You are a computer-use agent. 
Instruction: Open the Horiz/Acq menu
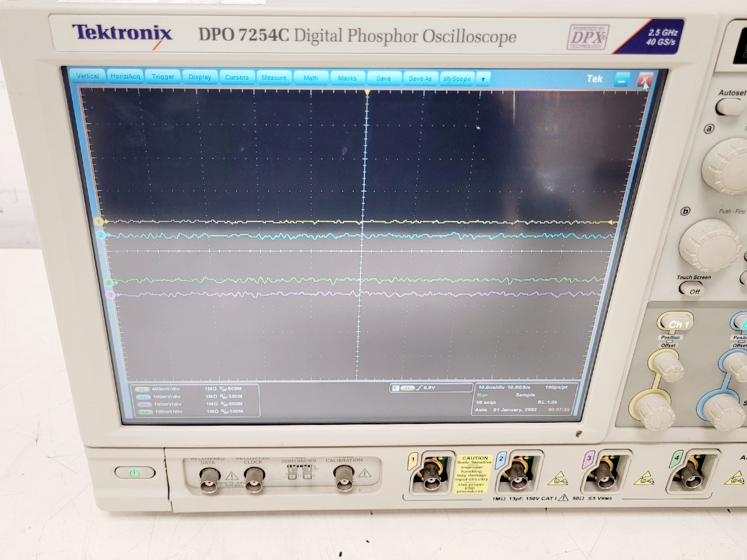point(125,76)
